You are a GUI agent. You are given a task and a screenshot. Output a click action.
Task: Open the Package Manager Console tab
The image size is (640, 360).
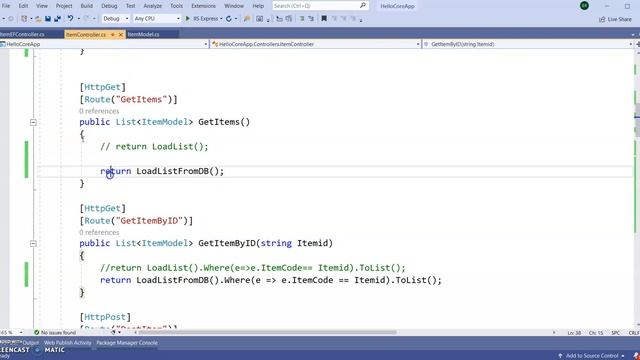tap(127, 343)
